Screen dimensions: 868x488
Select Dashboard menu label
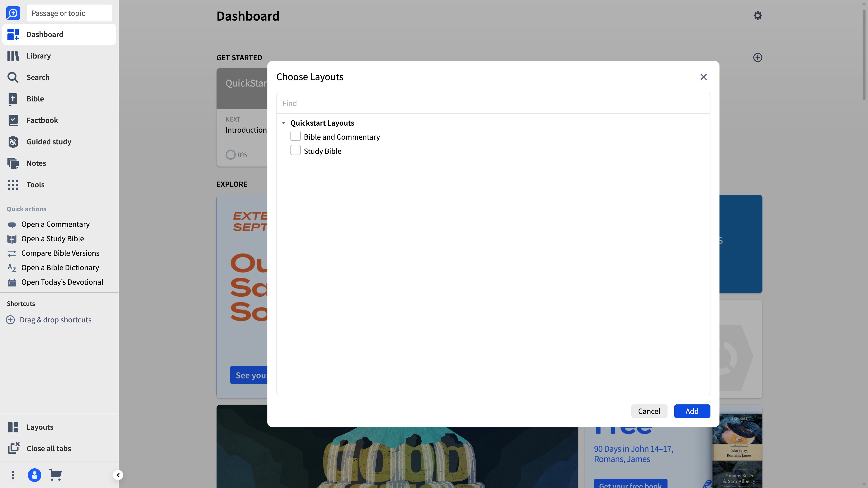45,34
